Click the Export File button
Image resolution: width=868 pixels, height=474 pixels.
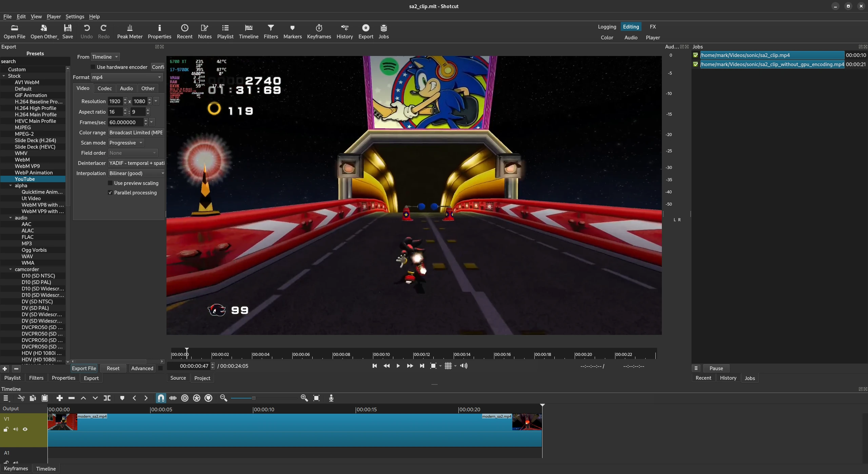coord(84,368)
